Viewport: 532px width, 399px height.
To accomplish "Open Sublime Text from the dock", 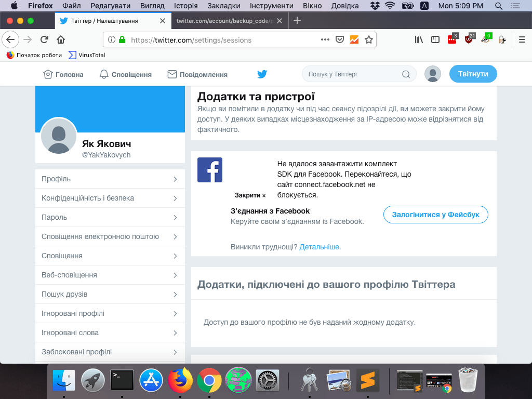I will pos(367,381).
